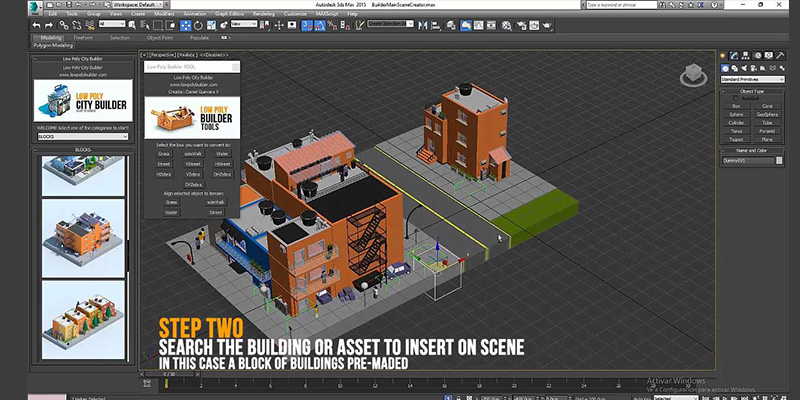Image resolution: width=800 pixels, height=400 pixels.
Task: Activate the Select and Scale tool
Action: (211, 25)
